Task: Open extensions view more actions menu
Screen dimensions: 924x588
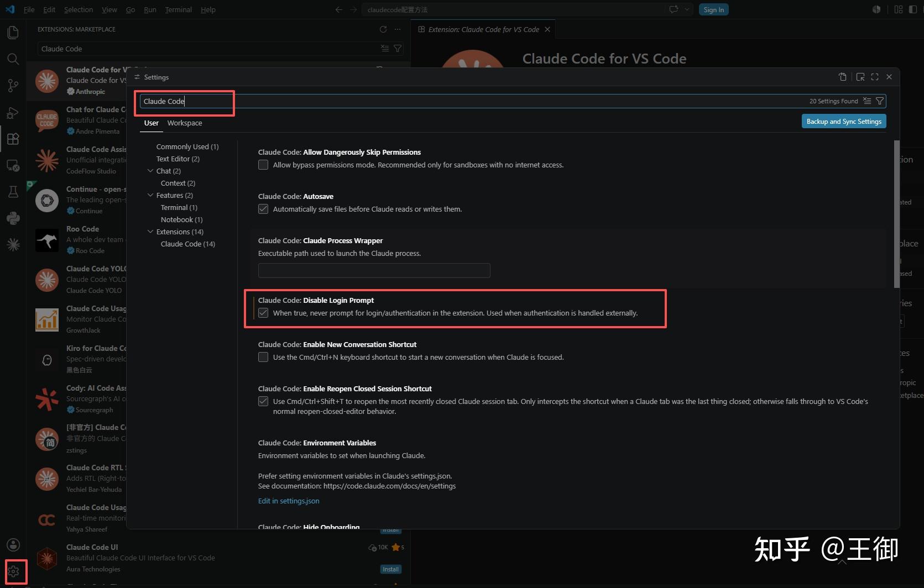Action: pyautogui.click(x=398, y=29)
